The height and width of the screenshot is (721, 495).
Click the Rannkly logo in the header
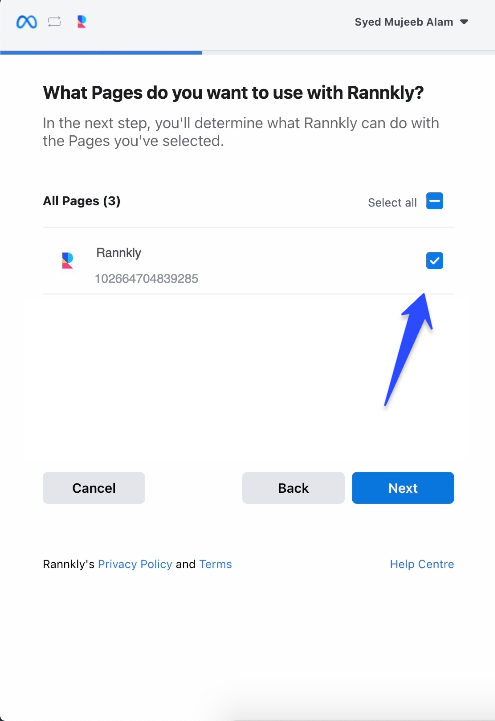pos(82,22)
